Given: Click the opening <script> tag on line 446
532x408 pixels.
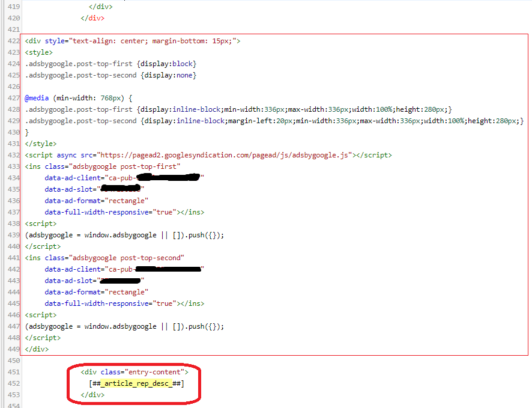Looking at the screenshot, I should pyautogui.click(x=41, y=315).
